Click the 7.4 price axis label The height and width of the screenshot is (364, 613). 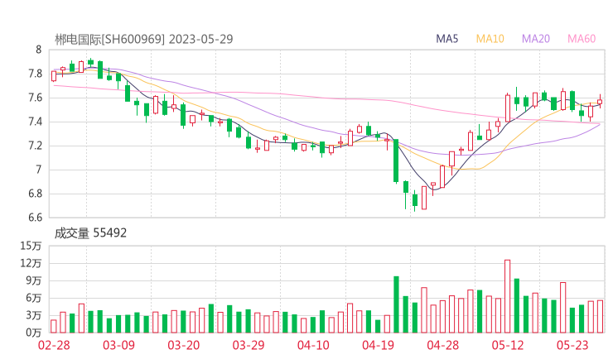point(35,122)
